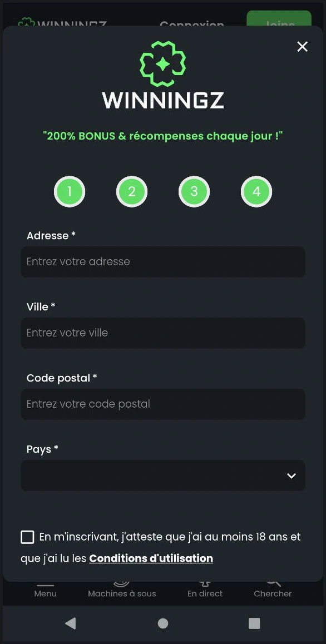Open the Connexion login link
The image size is (326, 644).
191,26
